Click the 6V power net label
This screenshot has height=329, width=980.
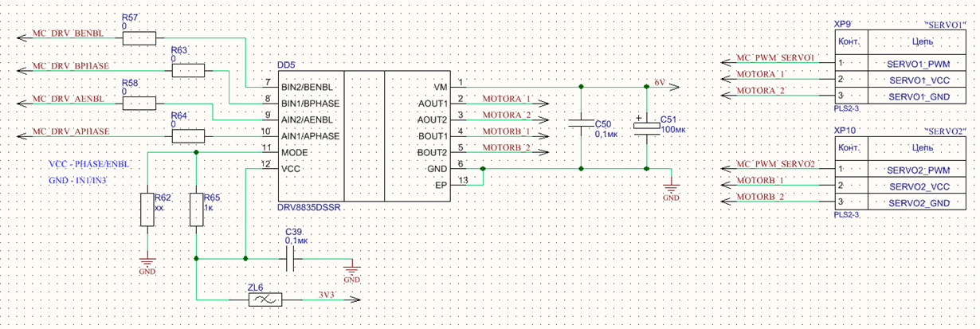coord(659,81)
